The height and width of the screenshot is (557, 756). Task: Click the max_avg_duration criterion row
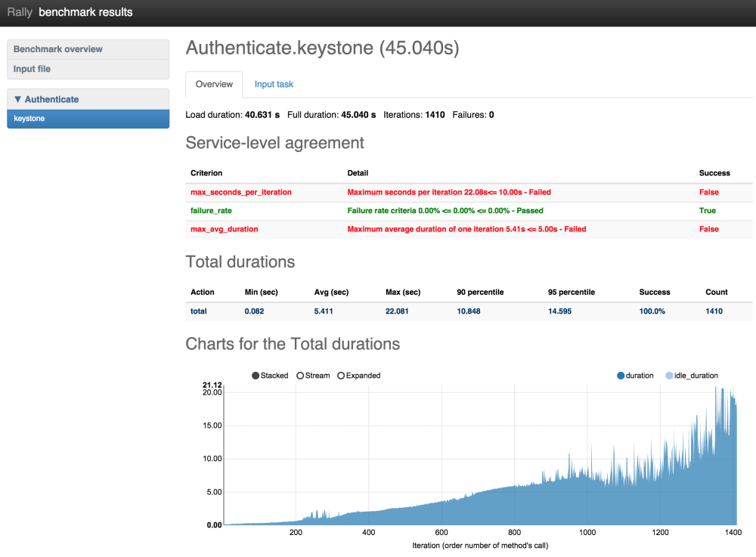[x=225, y=229]
